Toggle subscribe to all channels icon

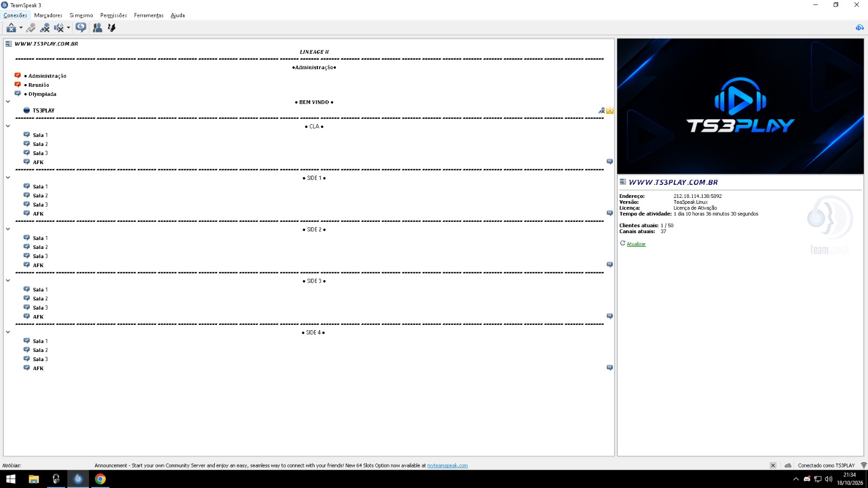81,28
